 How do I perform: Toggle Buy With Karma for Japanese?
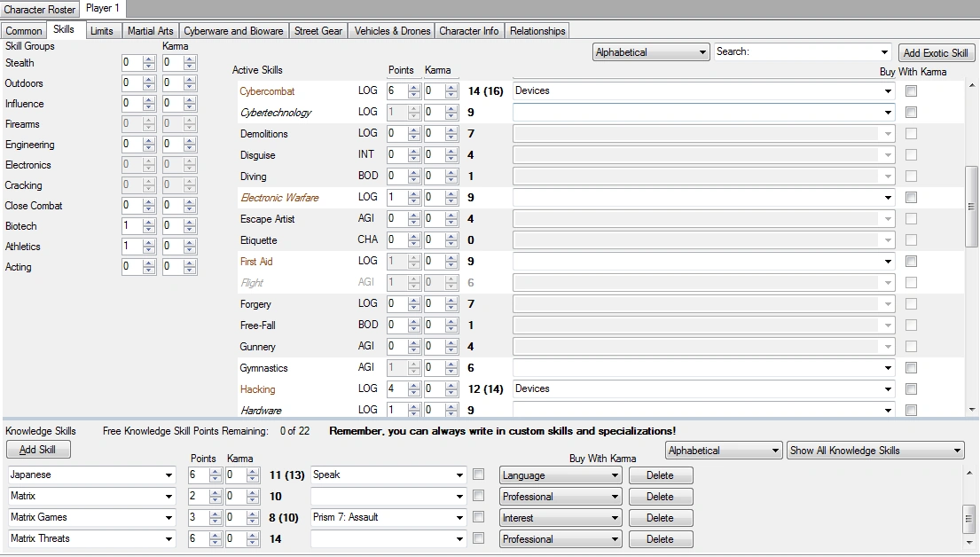[478, 475]
